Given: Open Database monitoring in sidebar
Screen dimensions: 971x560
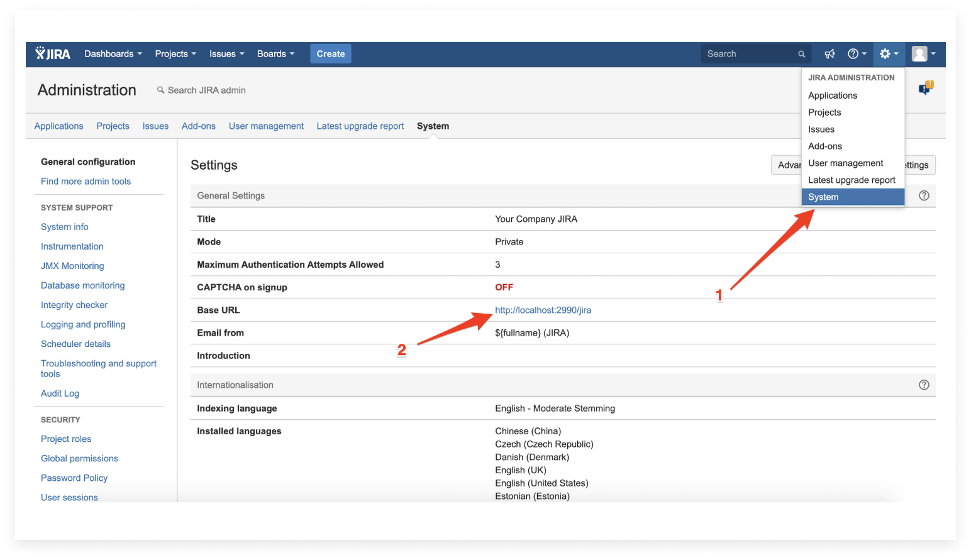Looking at the screenshot, I should (x=82, y=285).
